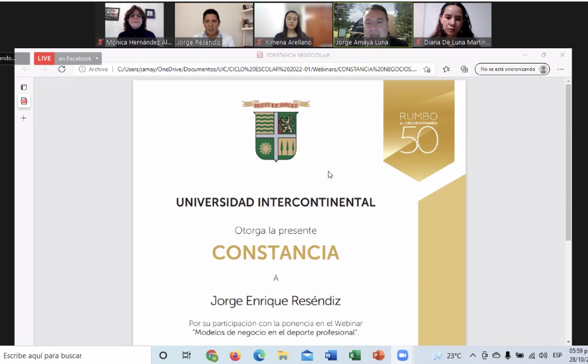The height and width of the screenshot is (364, 588).
Task: Open Zoom from the taskbar
Action: [403, 355]
